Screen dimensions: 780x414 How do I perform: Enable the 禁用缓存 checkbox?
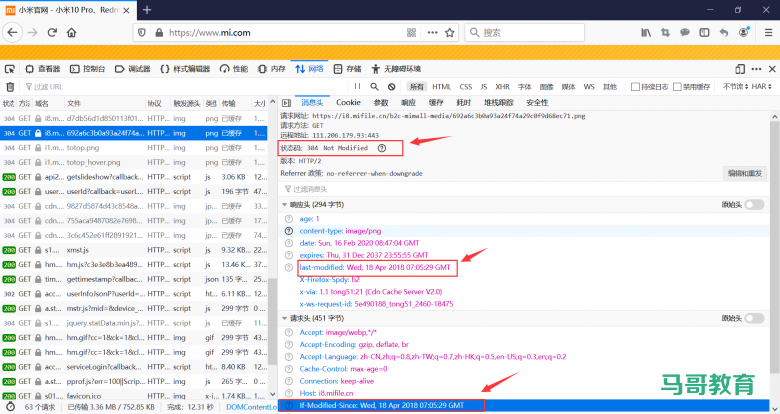coord(677,87)
